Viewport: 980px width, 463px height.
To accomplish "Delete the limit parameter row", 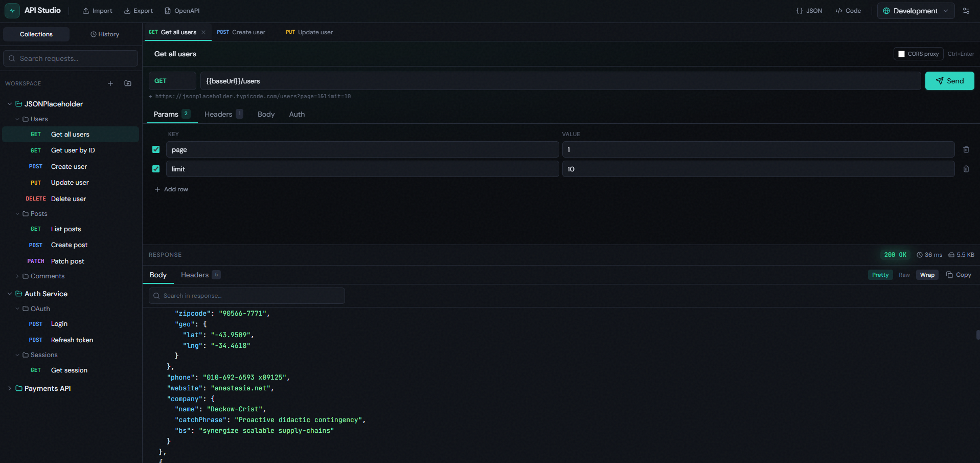I will click(966, 169).
